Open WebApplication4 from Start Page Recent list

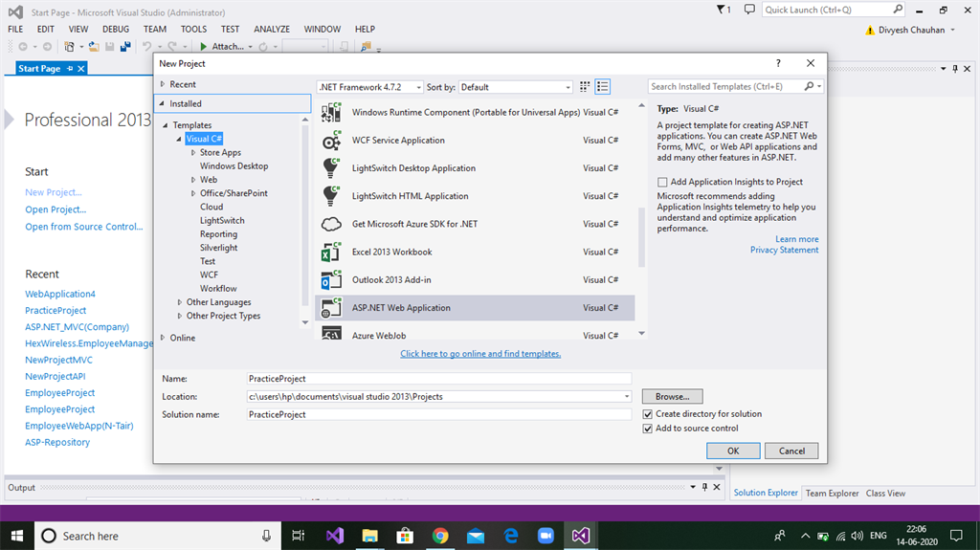(x=60, y=294)
